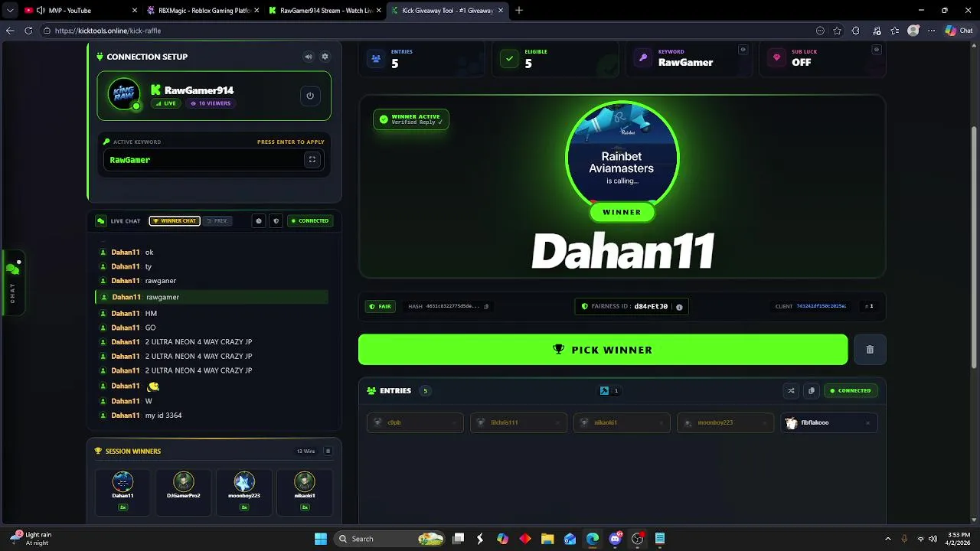Select DJGamerPro2 session winner card
This screenshot has height=551, width=980.
point(184,492)
